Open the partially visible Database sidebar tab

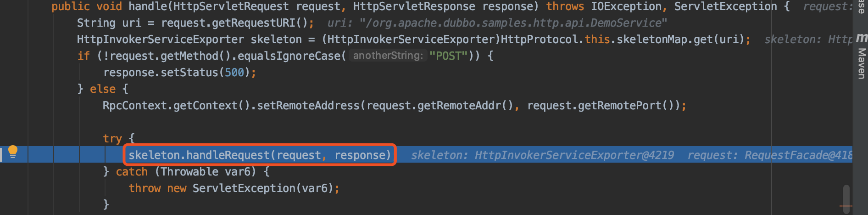tap(862, 7)
